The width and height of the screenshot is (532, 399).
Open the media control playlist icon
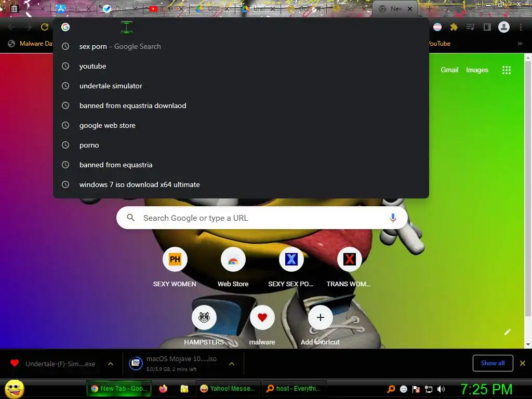click(470, 27)
